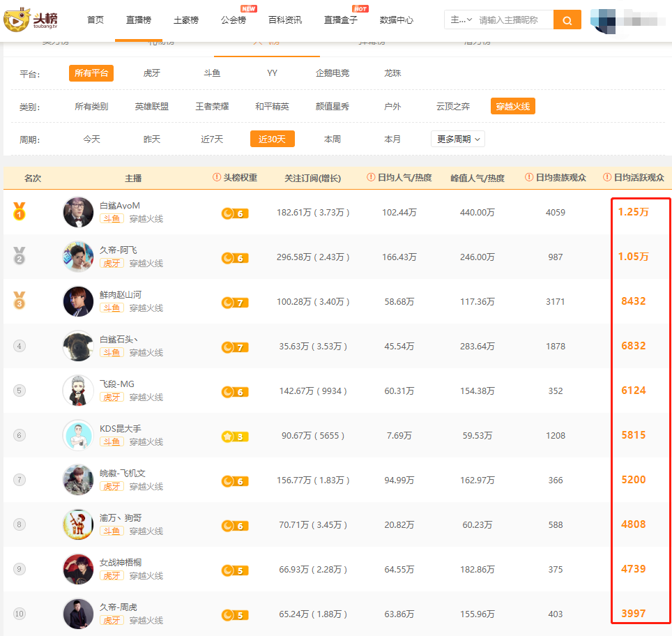Screen dimensions: 672x636
Task: Click the info icon beside 头榜权重
Action: [x=217, y=177]
